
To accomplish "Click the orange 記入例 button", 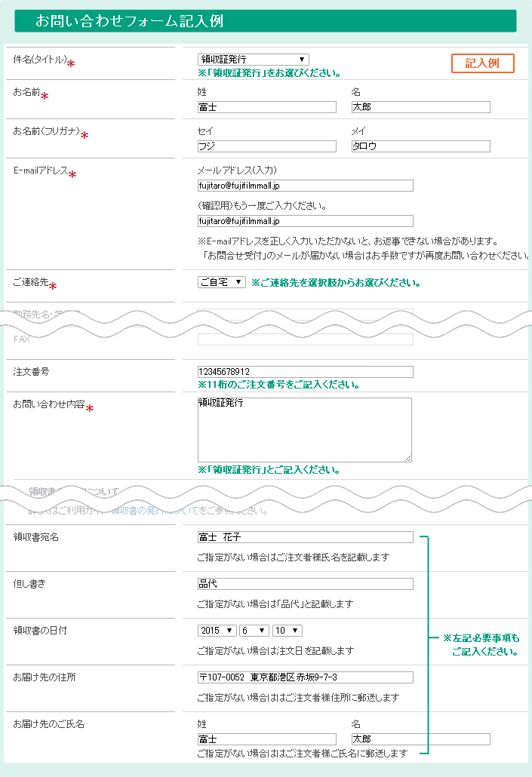I will (482, 63).
